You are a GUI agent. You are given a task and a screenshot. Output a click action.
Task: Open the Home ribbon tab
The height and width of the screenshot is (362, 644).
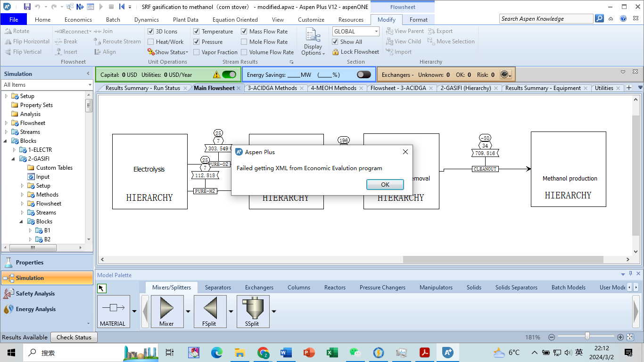42,20
